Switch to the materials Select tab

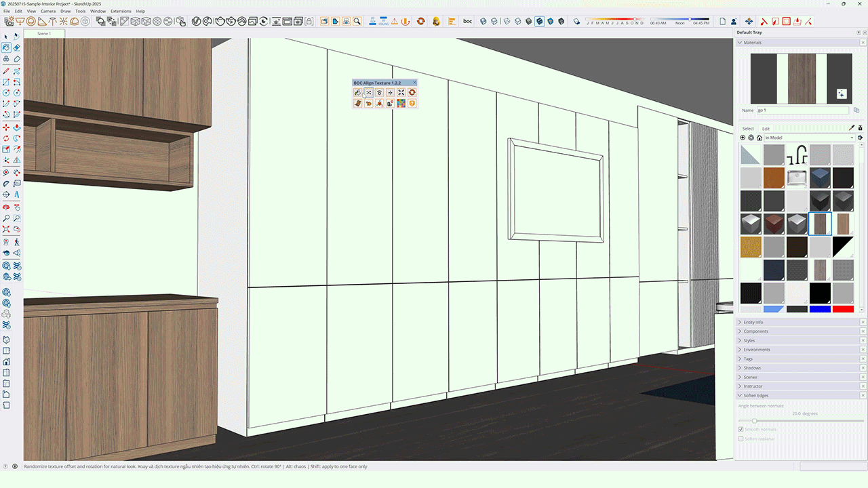[748, 129]
